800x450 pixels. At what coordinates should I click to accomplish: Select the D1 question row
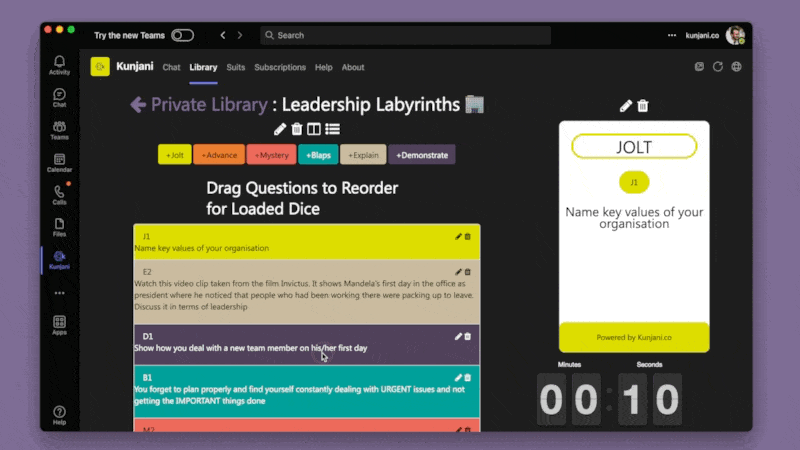tap(307, 344)
